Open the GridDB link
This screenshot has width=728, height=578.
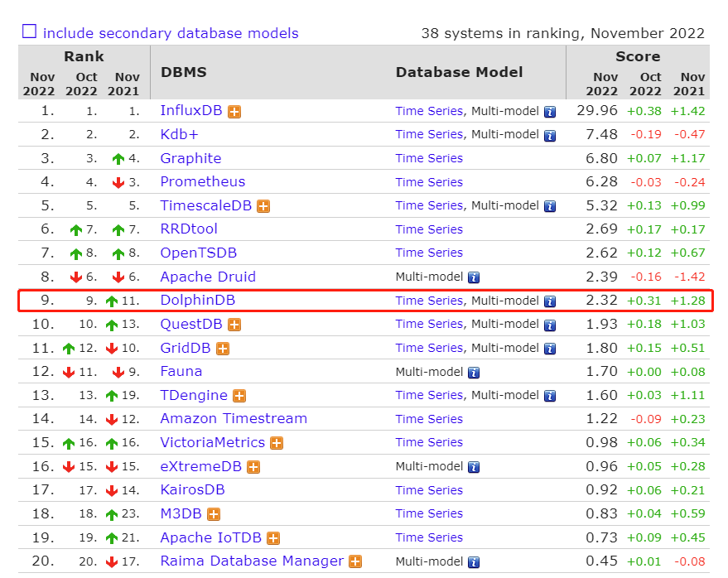point(186,348)
